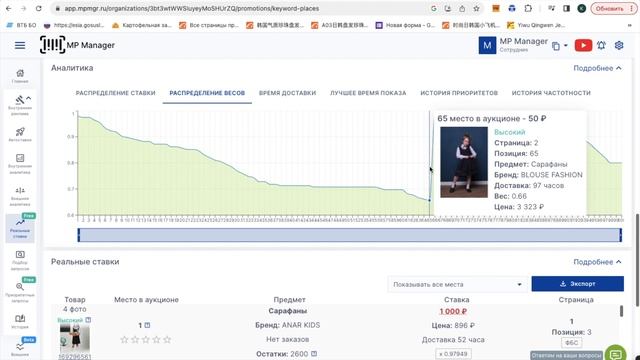
Task: Click the page vertical scrollbar
Action: [x=637, y=260]
